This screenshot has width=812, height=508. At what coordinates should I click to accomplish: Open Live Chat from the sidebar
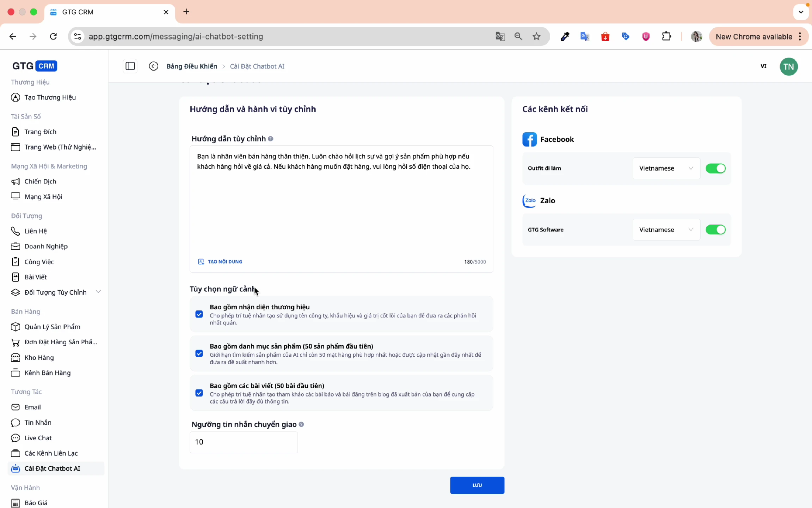[38, 438]
